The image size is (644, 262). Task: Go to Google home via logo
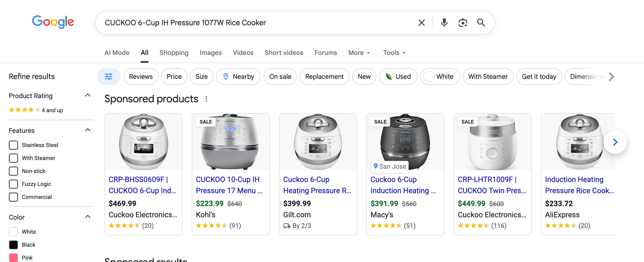(x=53, y=22)
